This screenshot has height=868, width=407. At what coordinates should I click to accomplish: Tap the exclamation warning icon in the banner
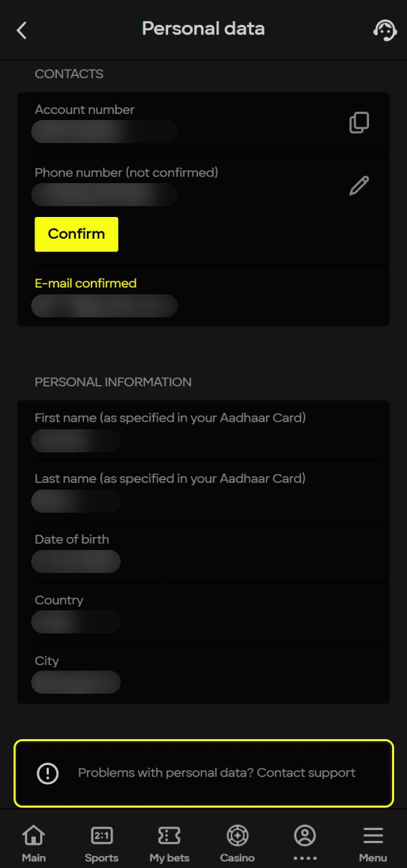click(47, 773)
